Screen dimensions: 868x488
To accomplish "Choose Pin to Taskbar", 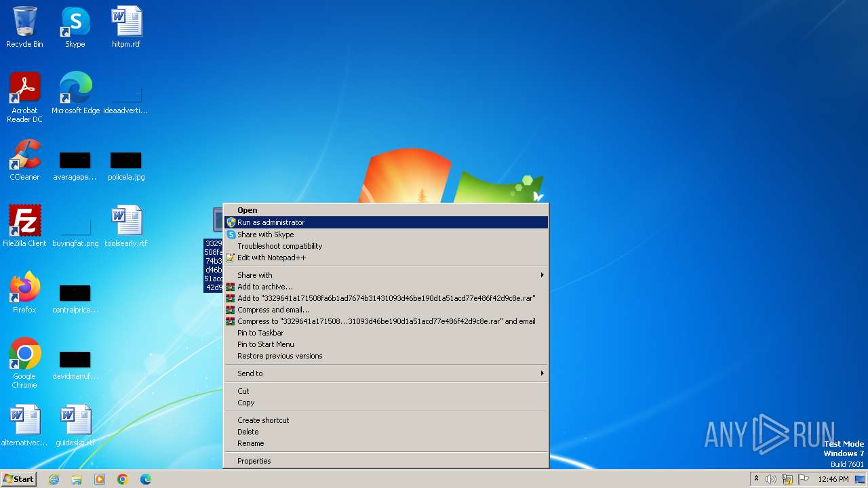I will tap(386, 333).
